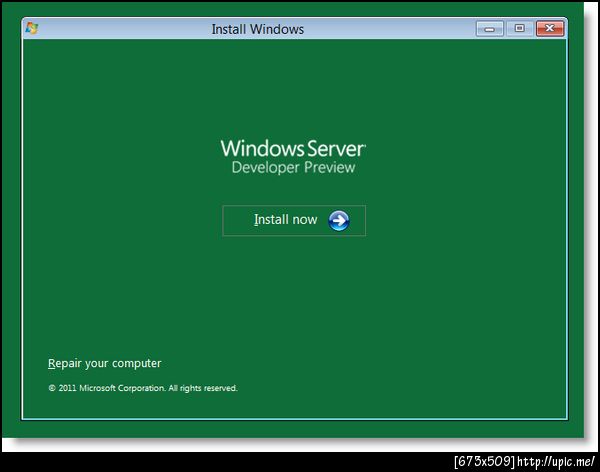The height and width of the screenshot is (472, 600).
Task: Maximize the Install Windows window
Action: (x=520, y=29)
